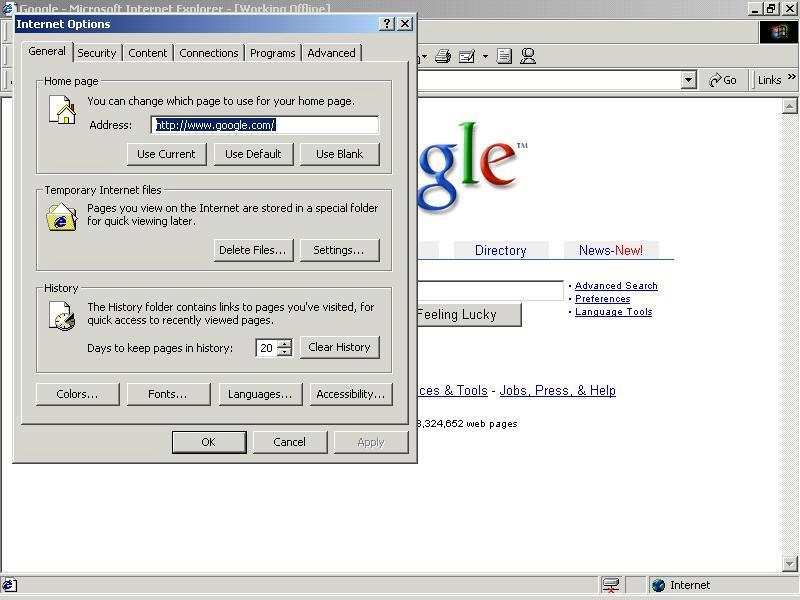Click the home page Address field
Viewport: 800px width, 600px height.
(x=265, y=125)
